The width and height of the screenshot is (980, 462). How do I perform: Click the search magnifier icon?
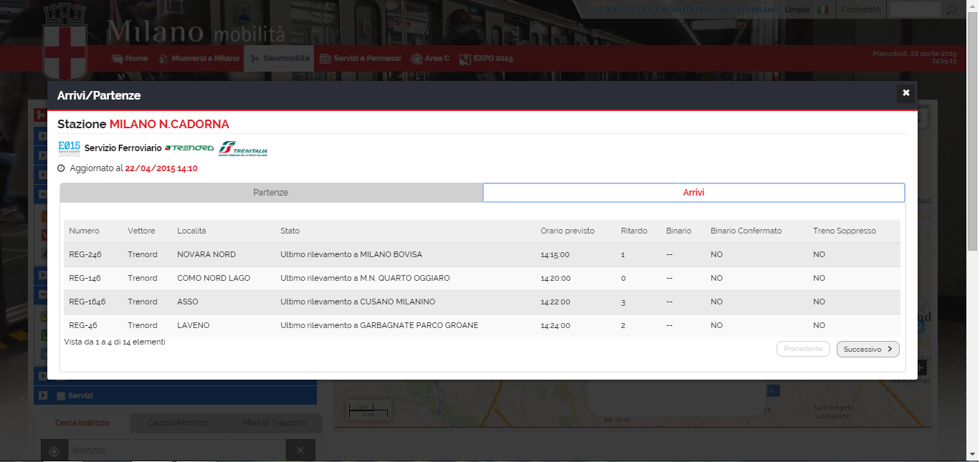(951, 10)
